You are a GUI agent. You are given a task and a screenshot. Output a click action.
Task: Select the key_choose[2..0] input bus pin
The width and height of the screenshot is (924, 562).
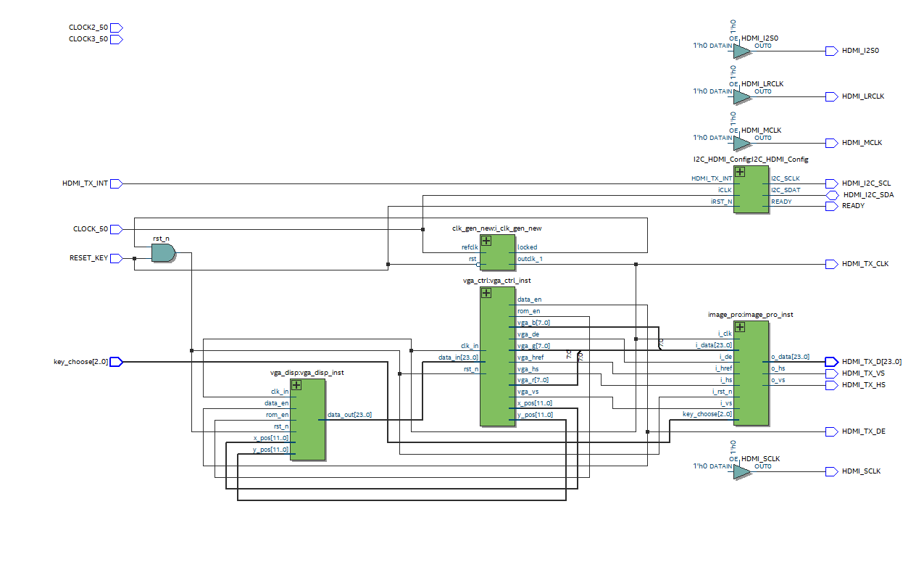click(117, 361)
